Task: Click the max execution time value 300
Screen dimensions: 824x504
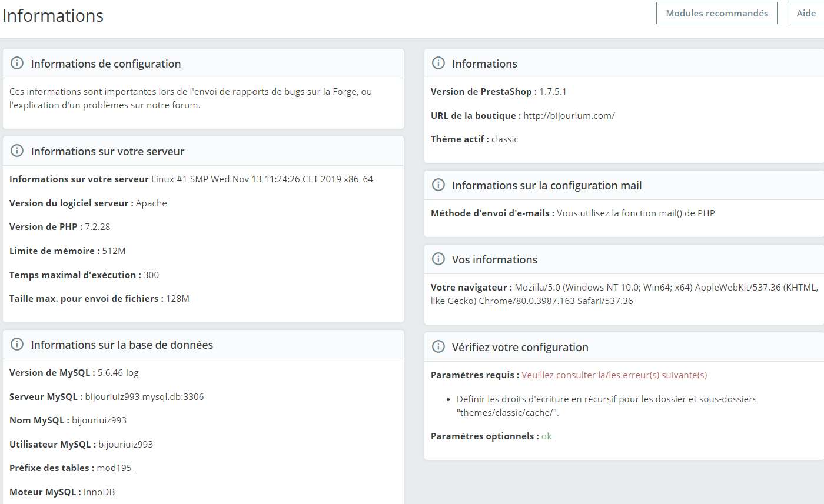Action: point(151,275)
